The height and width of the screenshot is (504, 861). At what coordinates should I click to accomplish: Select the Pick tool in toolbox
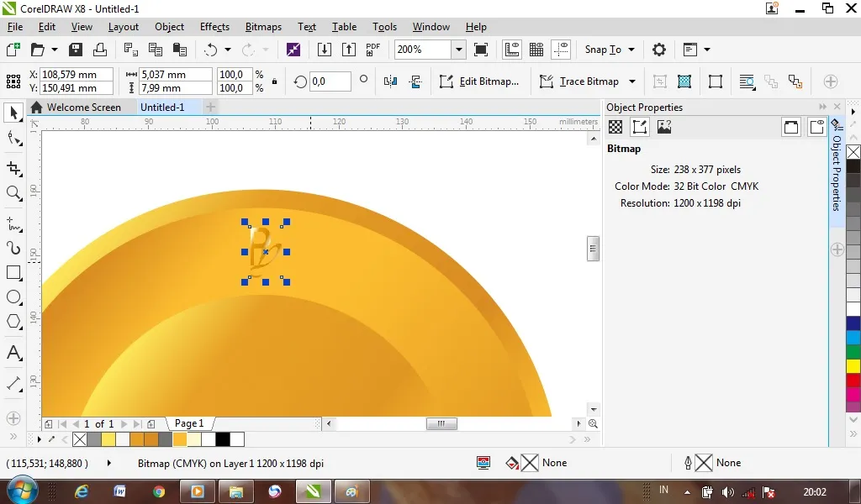[13, 113]
